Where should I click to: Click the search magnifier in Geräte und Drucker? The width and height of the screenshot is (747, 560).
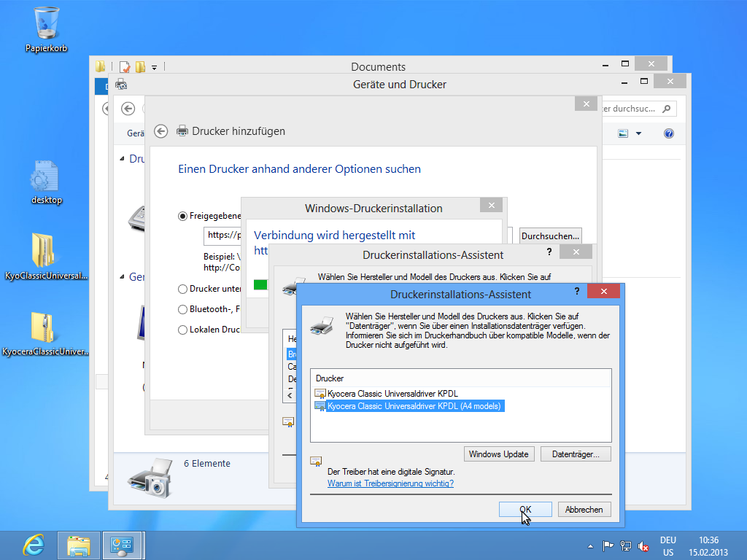pyautogui.click(x=667, y=109)
